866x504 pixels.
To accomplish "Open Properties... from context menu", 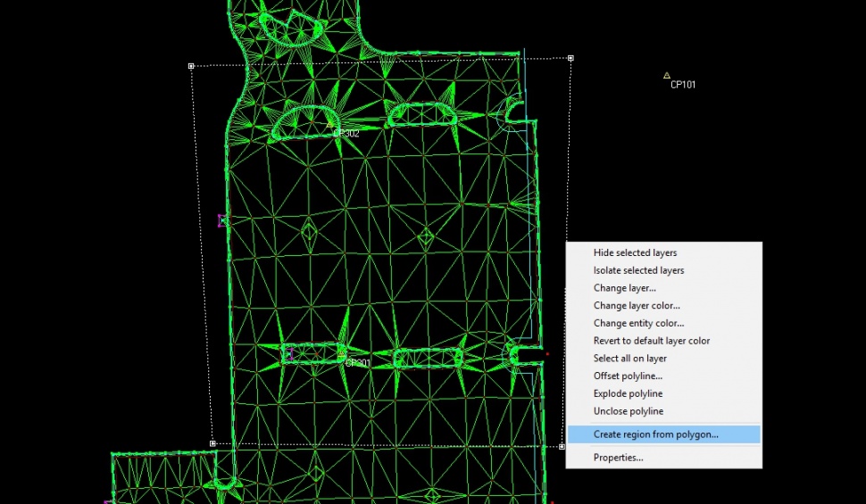I will (x=618, y=458).
